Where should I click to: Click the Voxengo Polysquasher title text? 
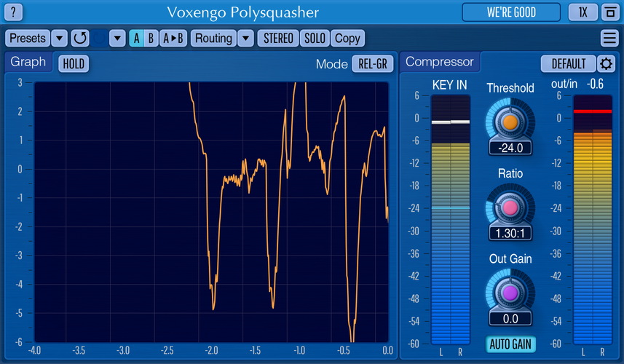pos(242,12)
